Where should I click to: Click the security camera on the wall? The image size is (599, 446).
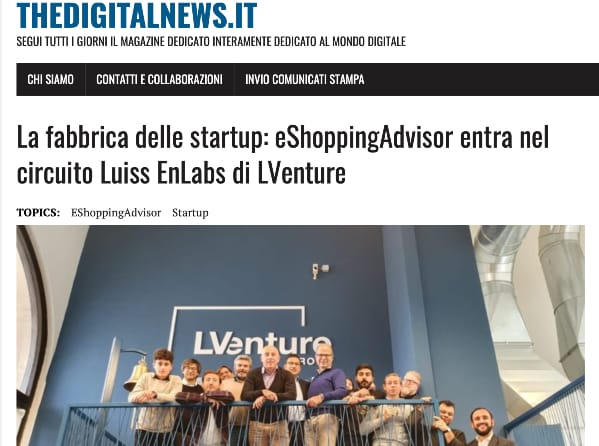click(320, 270)
